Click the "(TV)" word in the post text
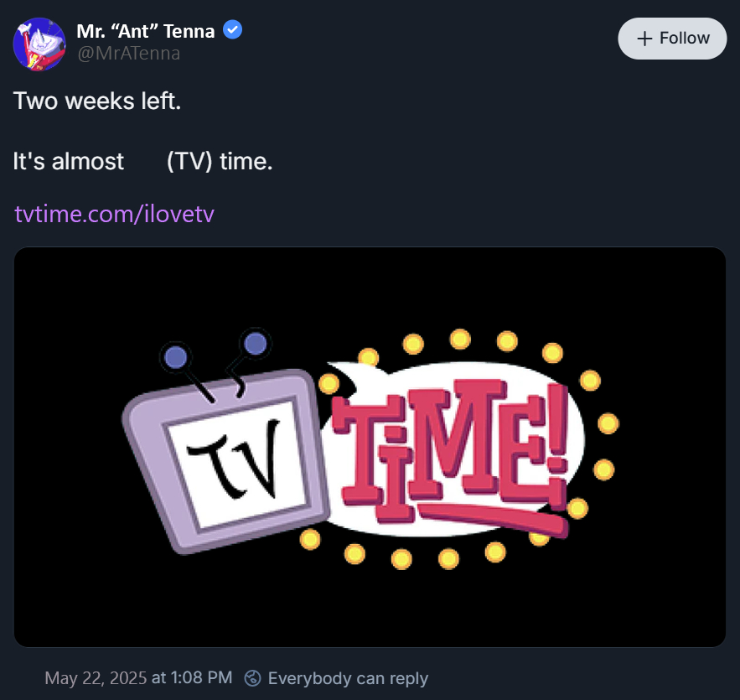 coord(189,161)
